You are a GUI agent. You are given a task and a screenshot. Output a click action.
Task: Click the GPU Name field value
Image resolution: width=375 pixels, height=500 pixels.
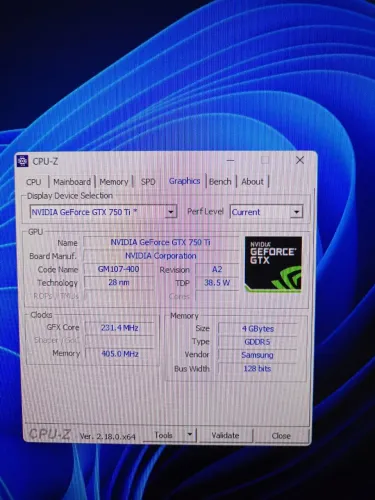click(160, 242)
